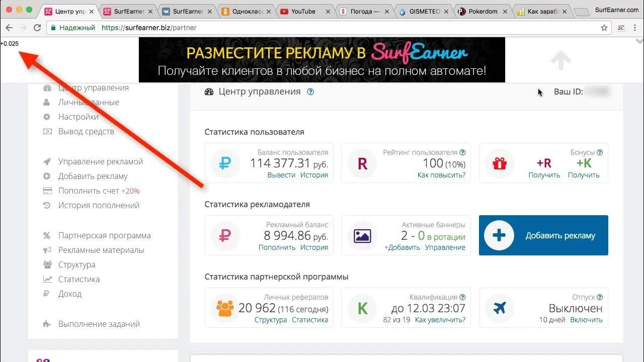This screenshot has width=644, height=362.
Task: Click the airplane vacation icon
Action: [x=500, y=308]
